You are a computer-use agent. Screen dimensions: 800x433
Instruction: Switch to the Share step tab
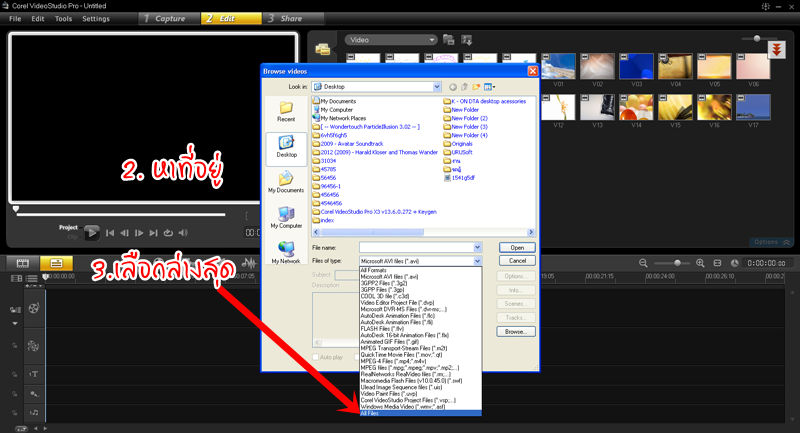[x=293, y=18]
